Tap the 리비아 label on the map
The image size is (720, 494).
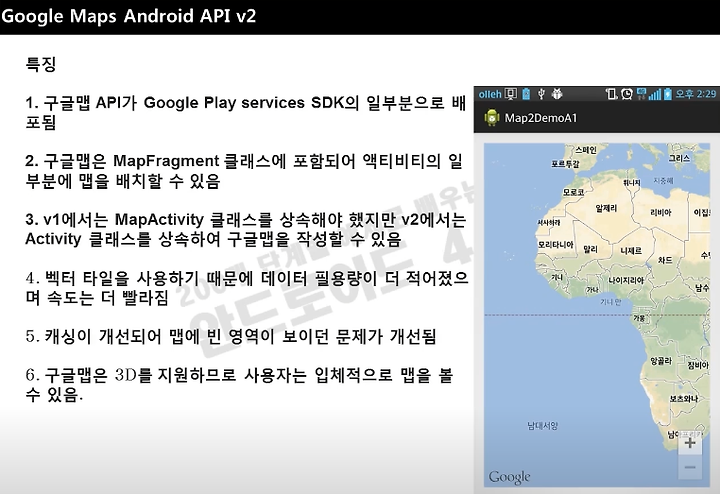pos(661,213)
